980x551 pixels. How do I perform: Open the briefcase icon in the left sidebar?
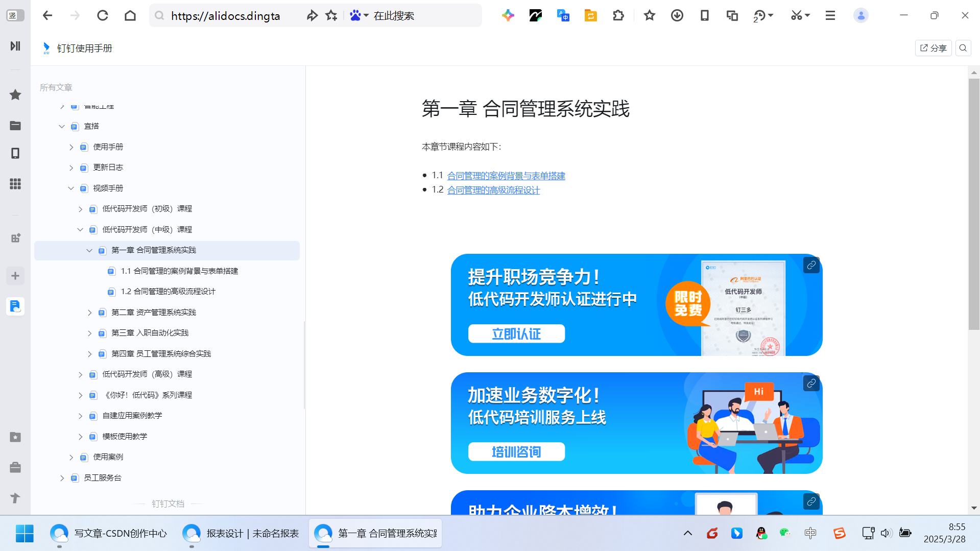[15, 467]
